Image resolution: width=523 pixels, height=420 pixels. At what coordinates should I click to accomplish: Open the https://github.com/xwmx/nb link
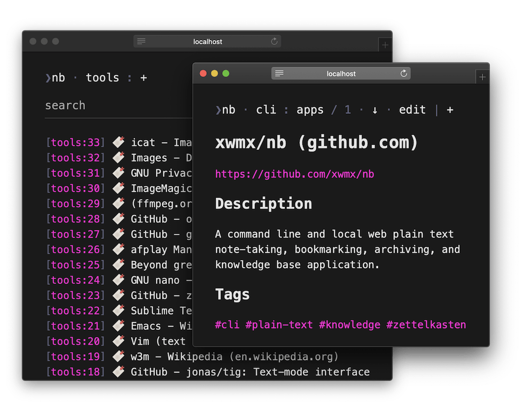coord(294,174)
